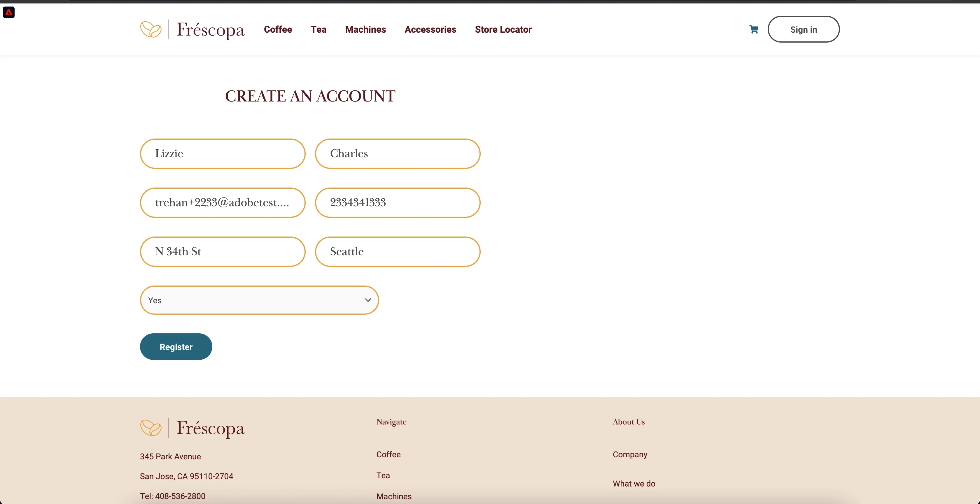Open the Accessories navigation menu
The image size is (980, 504).
pos(430,29)
